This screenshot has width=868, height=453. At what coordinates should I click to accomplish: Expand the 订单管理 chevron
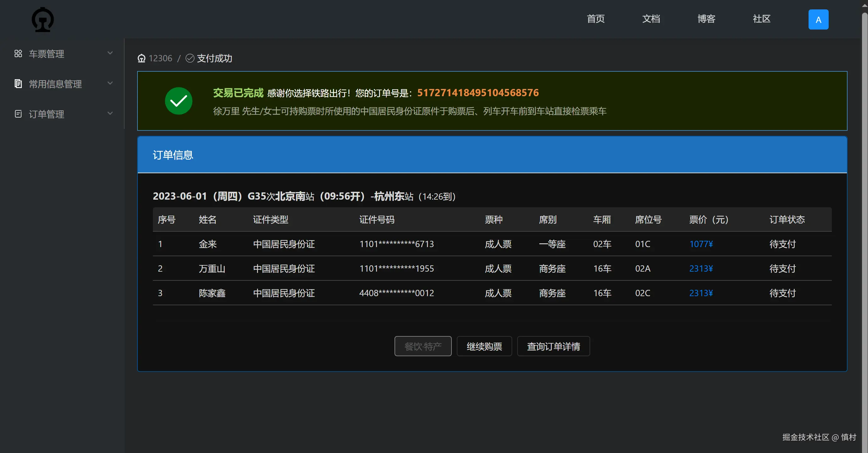click(110, 113)
